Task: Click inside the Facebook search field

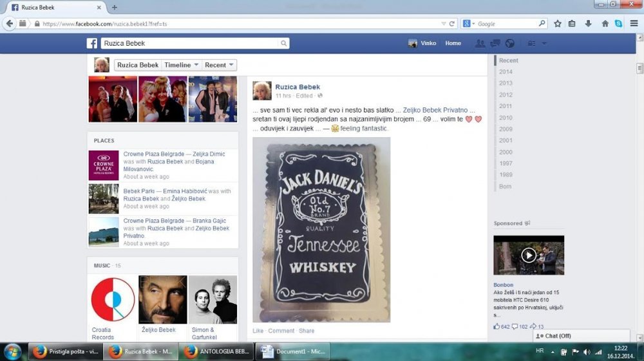Action: coord(190,43)
